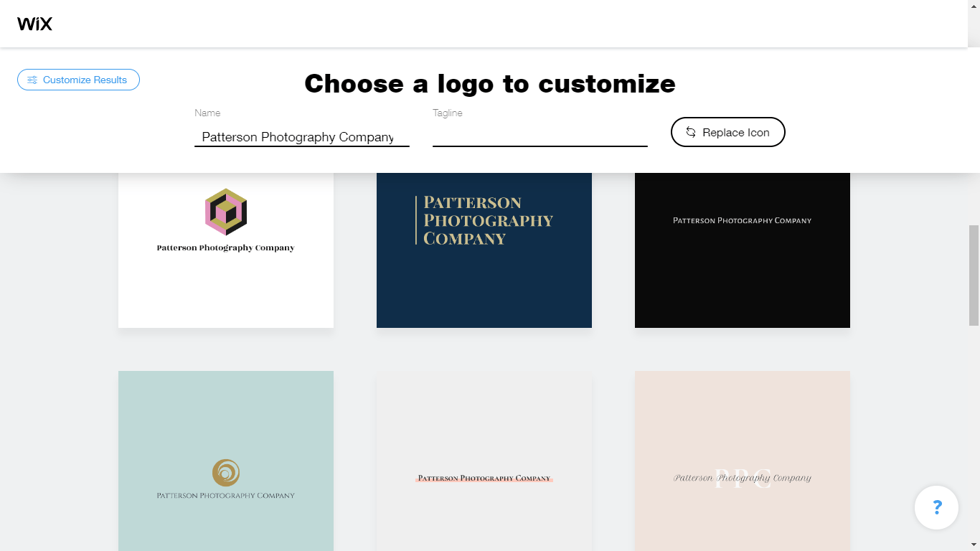
Task: Click the Wix logo
Action: point(34,24)
